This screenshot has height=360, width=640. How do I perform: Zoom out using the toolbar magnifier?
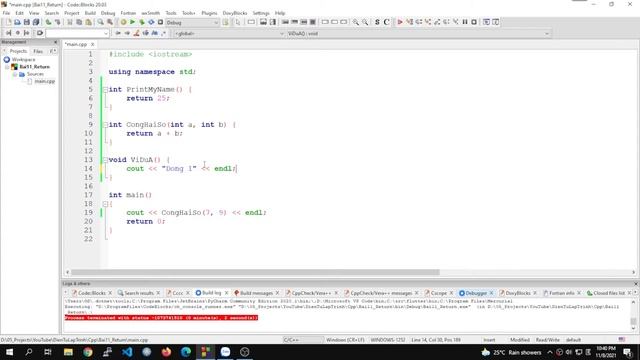(x=365, y=22)
